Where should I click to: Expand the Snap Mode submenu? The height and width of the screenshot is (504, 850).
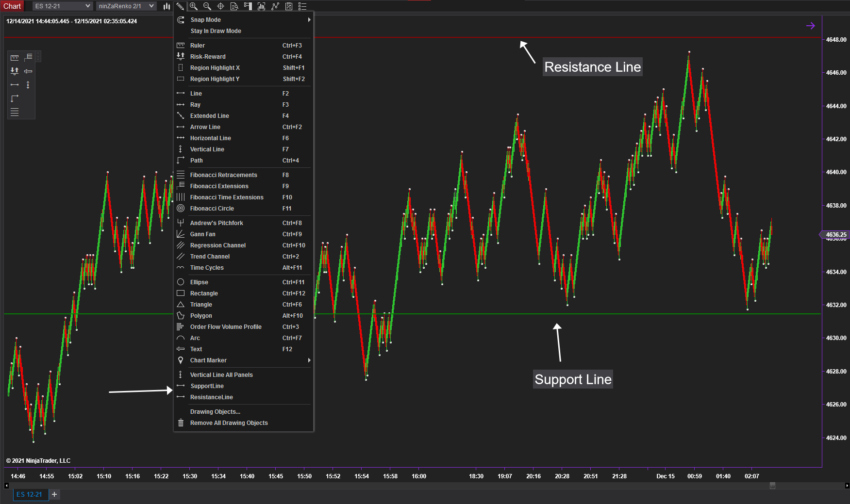(244, 20)
